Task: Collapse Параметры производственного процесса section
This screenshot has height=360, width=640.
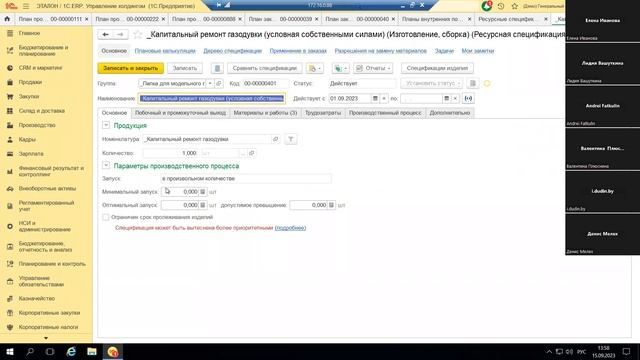Action: click(x=106, y=165)
